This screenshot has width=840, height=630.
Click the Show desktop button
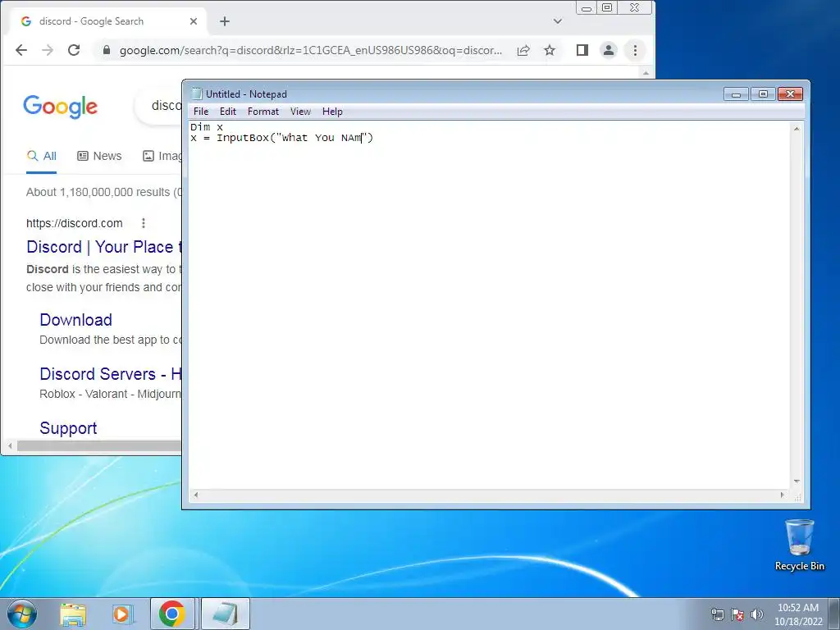(834, 614)
